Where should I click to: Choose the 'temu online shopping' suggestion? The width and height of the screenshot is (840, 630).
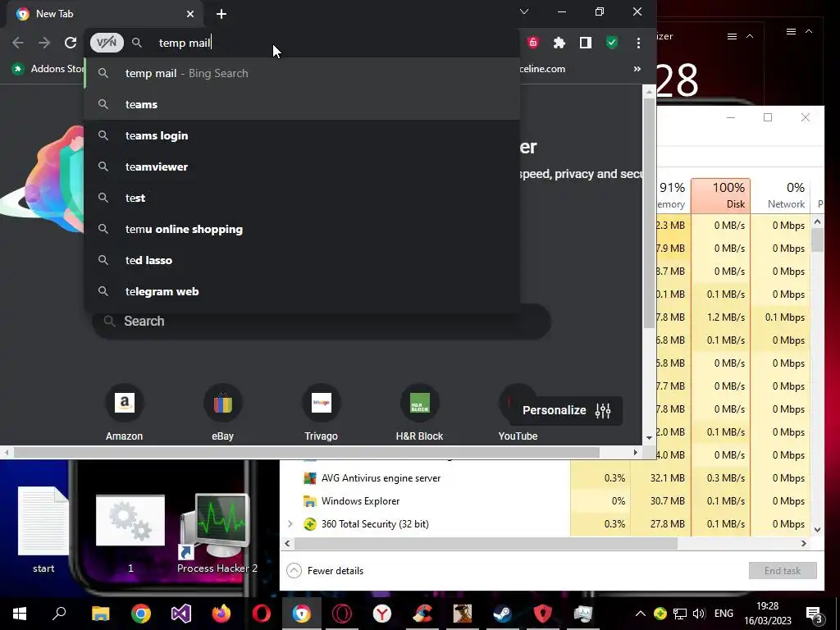[302, 229]
